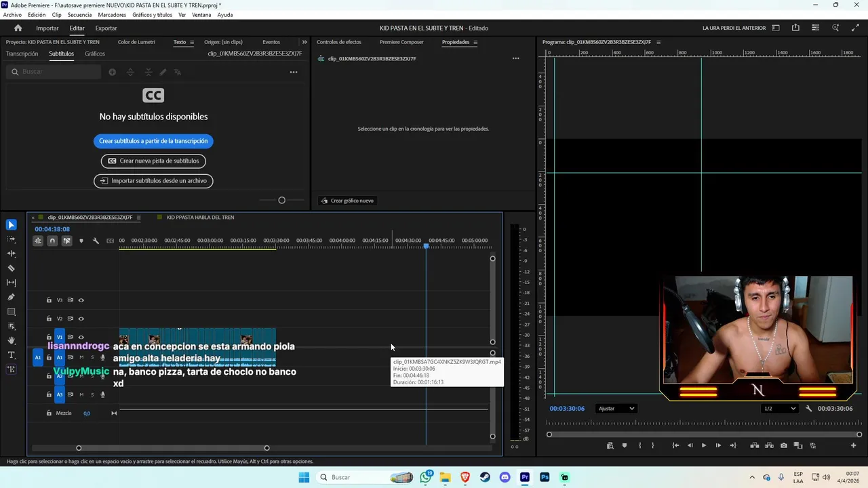Click Crear subtítulos a partir de la transcripción
The height and width of the screenshot is (488, 868).
point(153,141)
